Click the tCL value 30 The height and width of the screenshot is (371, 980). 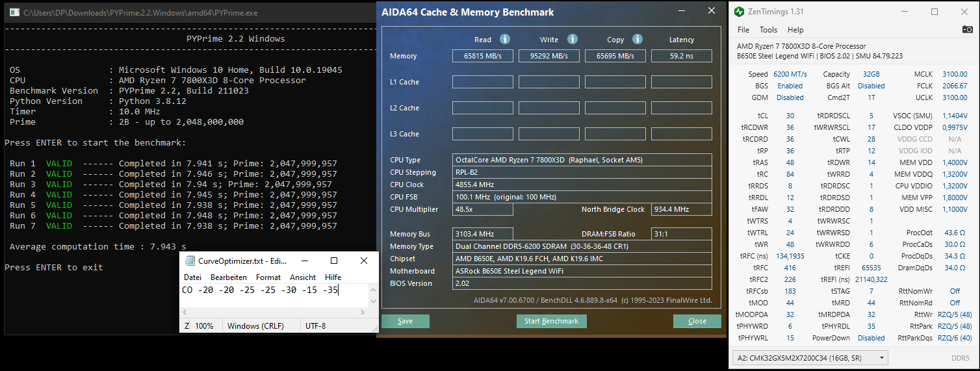click(x=790, y=116)
